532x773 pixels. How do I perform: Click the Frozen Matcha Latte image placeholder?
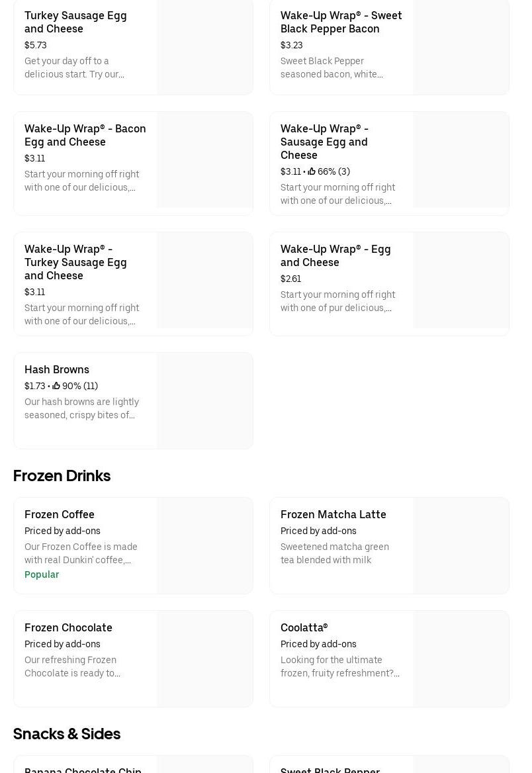point(461,545)
